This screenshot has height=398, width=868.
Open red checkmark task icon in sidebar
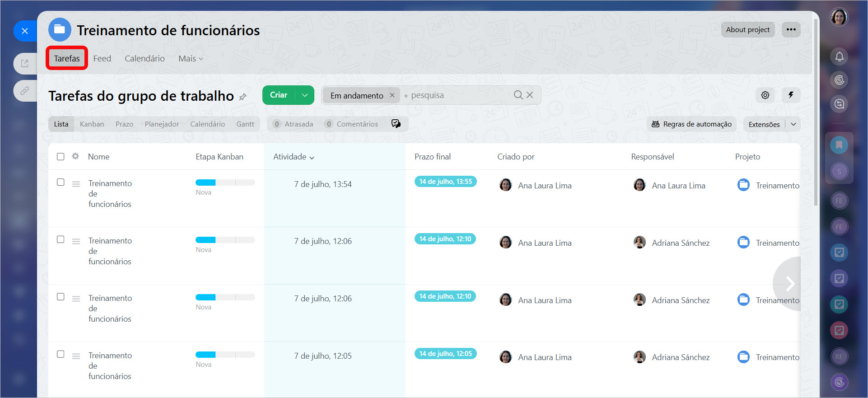839,330
